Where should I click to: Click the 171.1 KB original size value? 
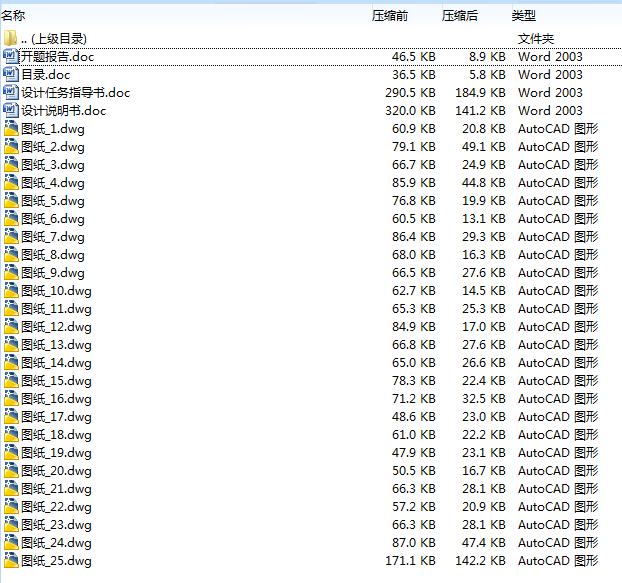(x=410, y=561)
